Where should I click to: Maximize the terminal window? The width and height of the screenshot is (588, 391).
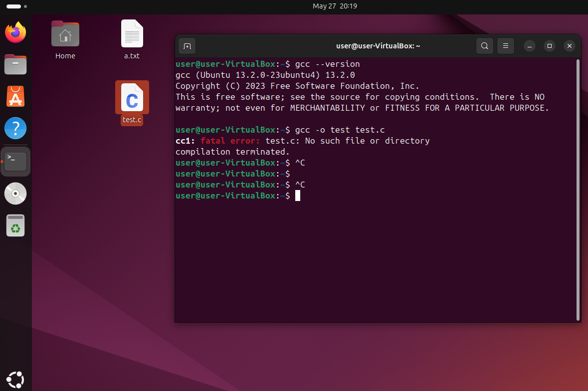point(550,46)
